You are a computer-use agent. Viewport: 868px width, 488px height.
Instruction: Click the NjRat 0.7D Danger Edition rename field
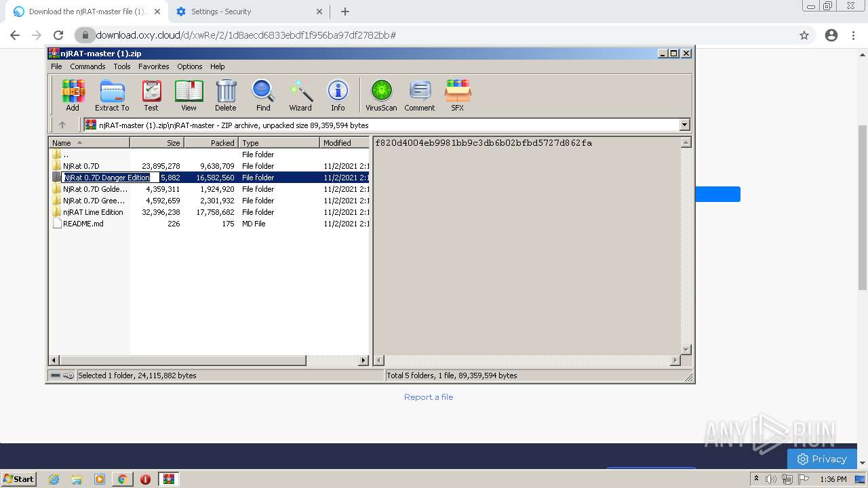111,178
